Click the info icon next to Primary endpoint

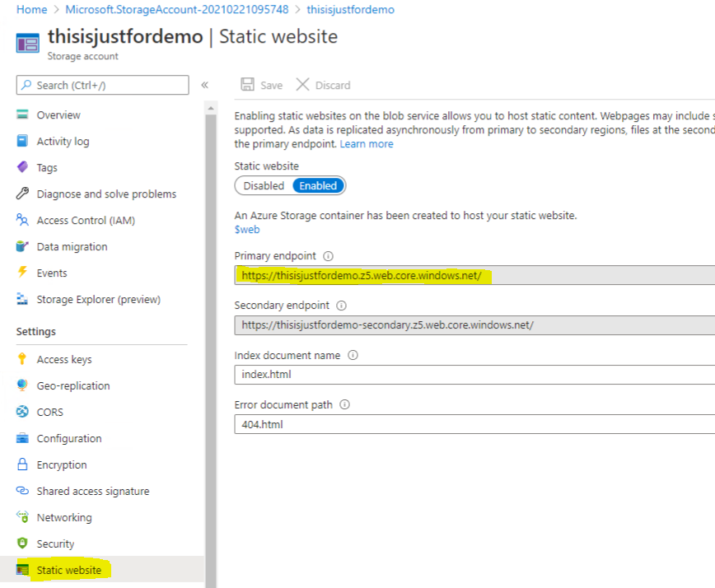328,256
